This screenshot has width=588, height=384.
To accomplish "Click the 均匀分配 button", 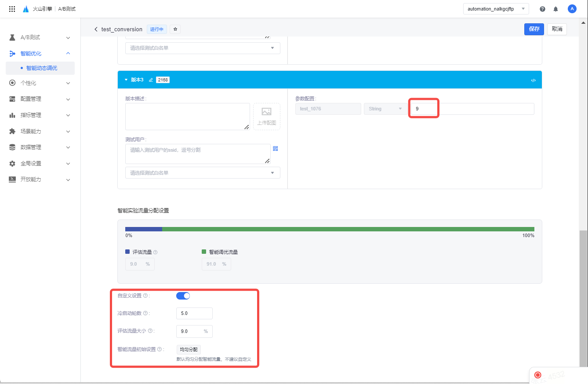I will coord(189,350).
